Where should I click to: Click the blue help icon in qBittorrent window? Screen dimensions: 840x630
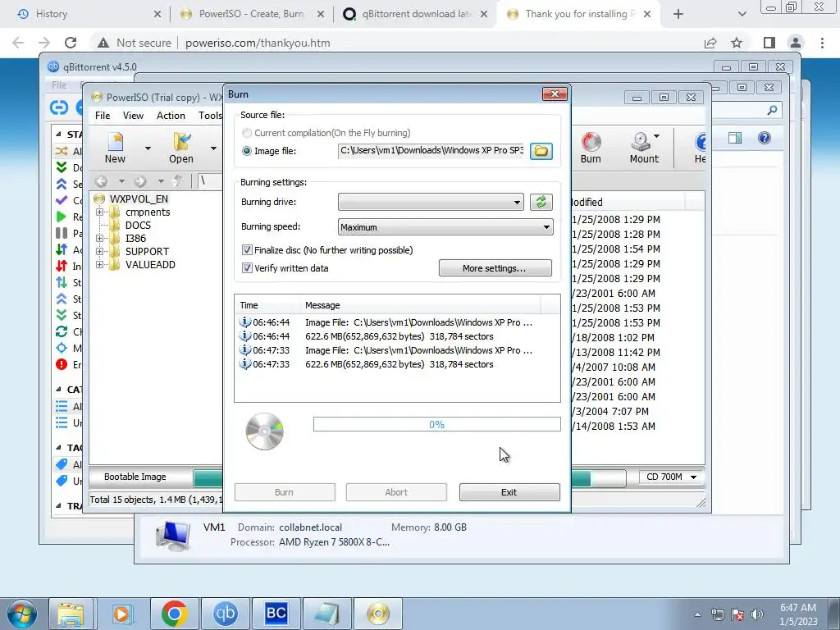tap(765, 138)
